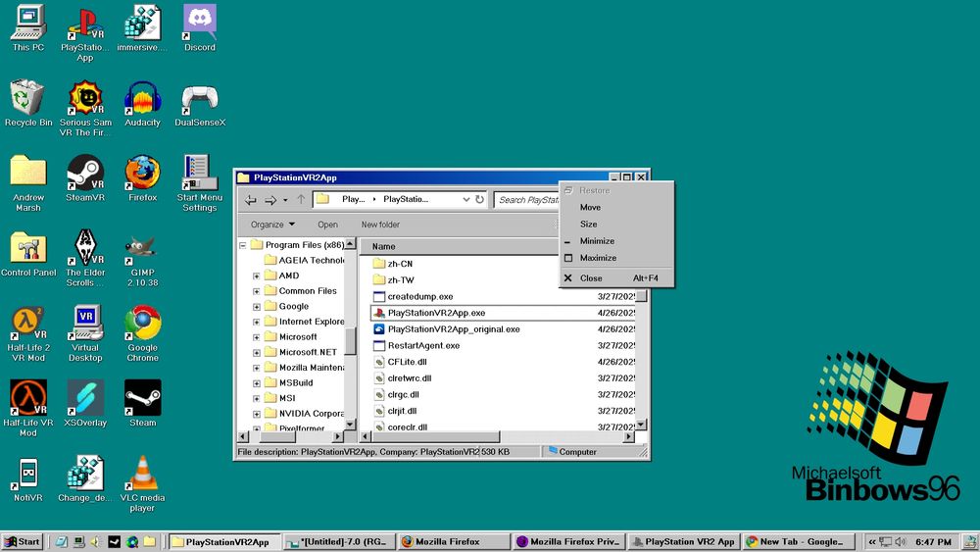This screenshot has height=552, width=980.
Task: Select the Serious Sam VR shortcut
Action: [x=85, y=108]
